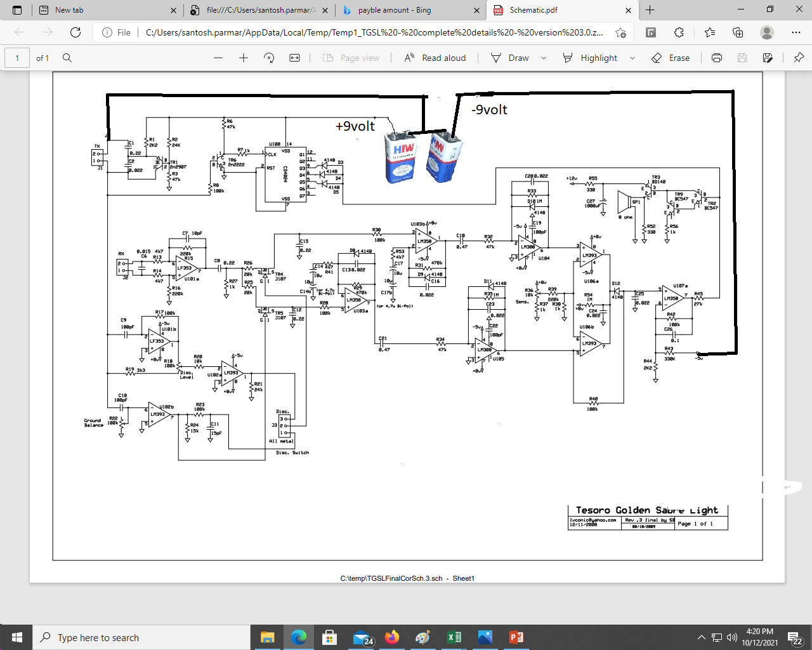812x650 pixels.
Task: Click the Tesoro Golden Sabre Light title
Action: pos(647,510)
